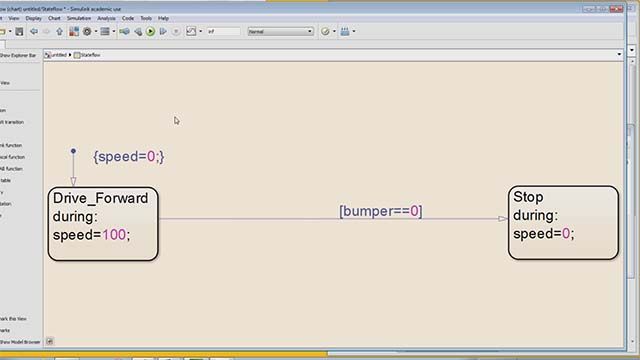Run the simulation with green play button
Screen dimensions: 640x360
pyautogui.click(x=150, y=31)
